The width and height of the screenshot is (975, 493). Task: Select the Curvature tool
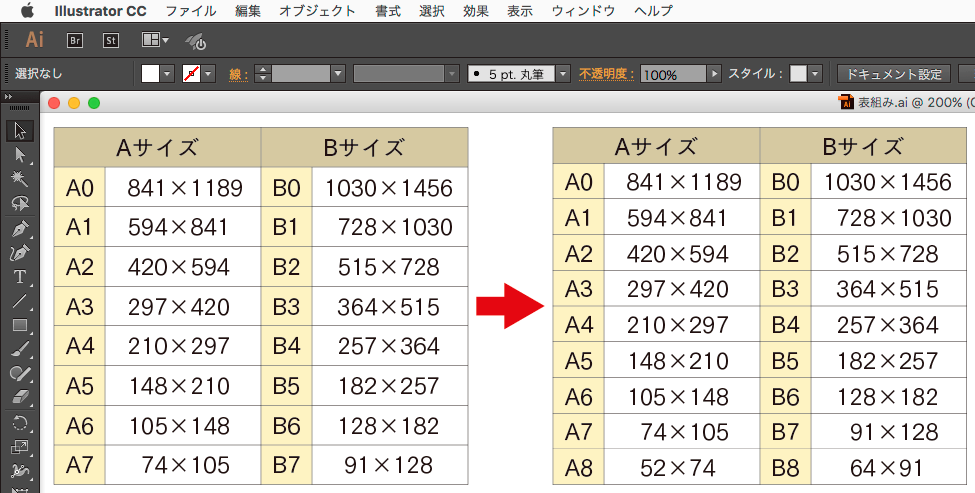[x=20, y=252]
